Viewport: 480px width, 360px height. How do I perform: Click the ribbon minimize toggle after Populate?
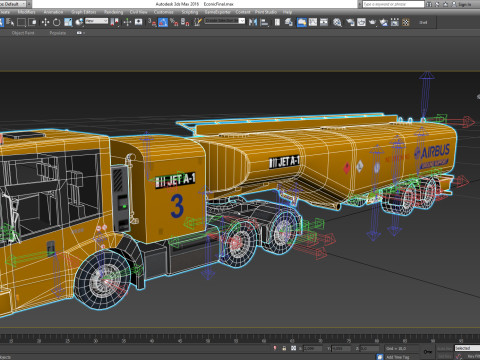[80, 33]
